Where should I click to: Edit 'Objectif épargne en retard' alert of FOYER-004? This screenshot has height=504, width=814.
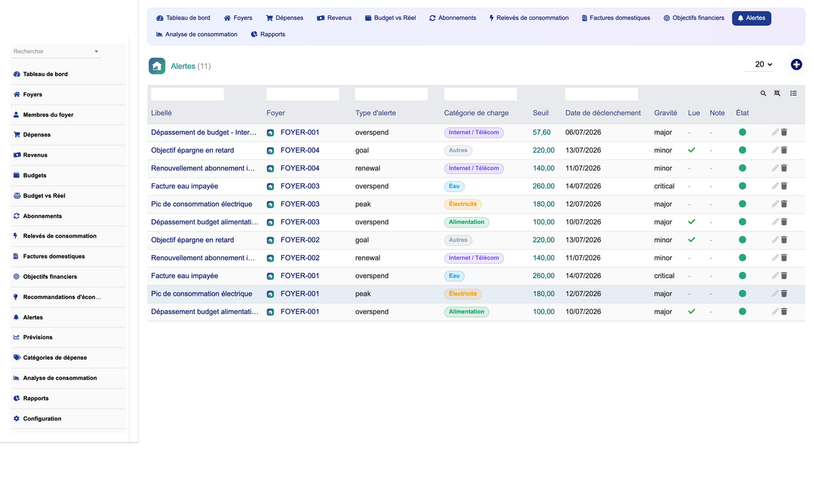pos(775,150)
